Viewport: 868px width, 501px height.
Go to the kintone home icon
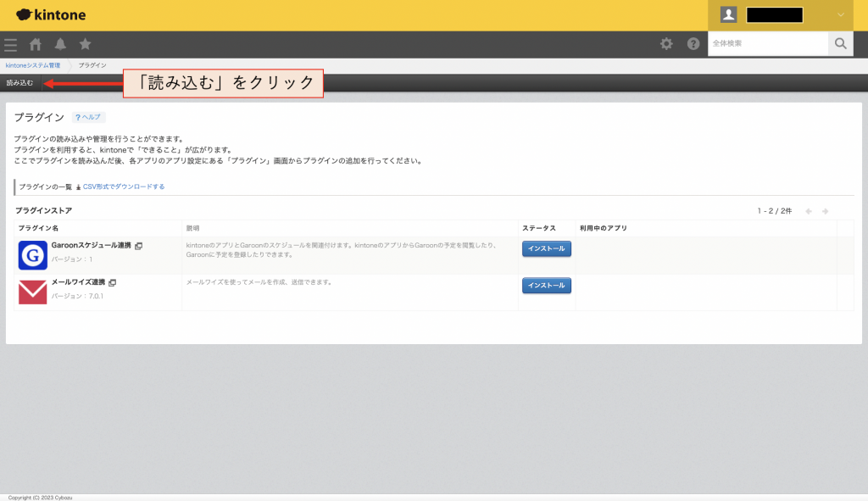[36, 44]
